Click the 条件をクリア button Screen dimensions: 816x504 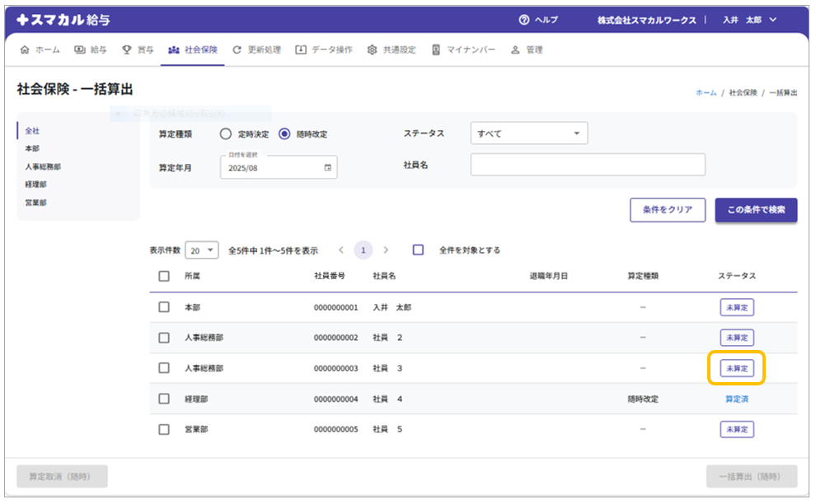668,210
